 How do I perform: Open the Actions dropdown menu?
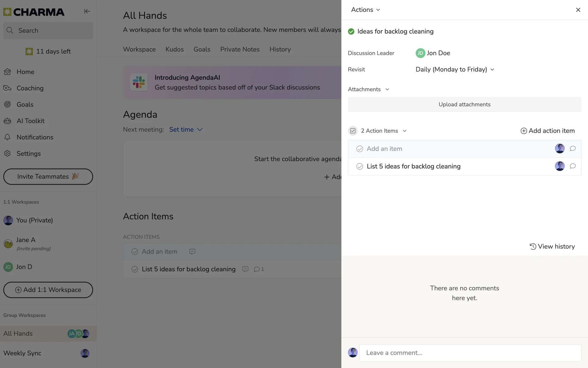click(x=365, y=10)
